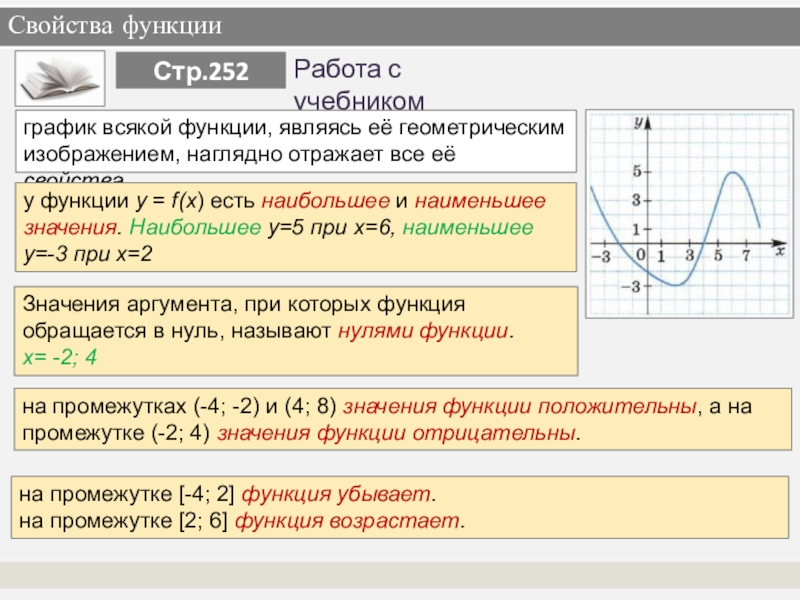The width and height of the screenshot is (800, 600).
Task: Click the x-axis label on the graph
Action: coord(778,251)
